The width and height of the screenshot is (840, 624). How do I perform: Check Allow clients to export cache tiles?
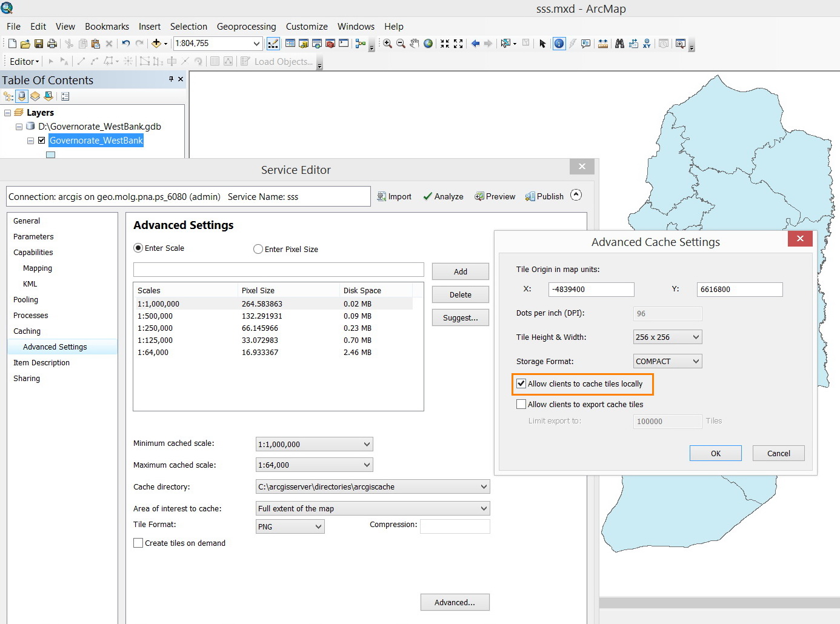coord(521,404)
